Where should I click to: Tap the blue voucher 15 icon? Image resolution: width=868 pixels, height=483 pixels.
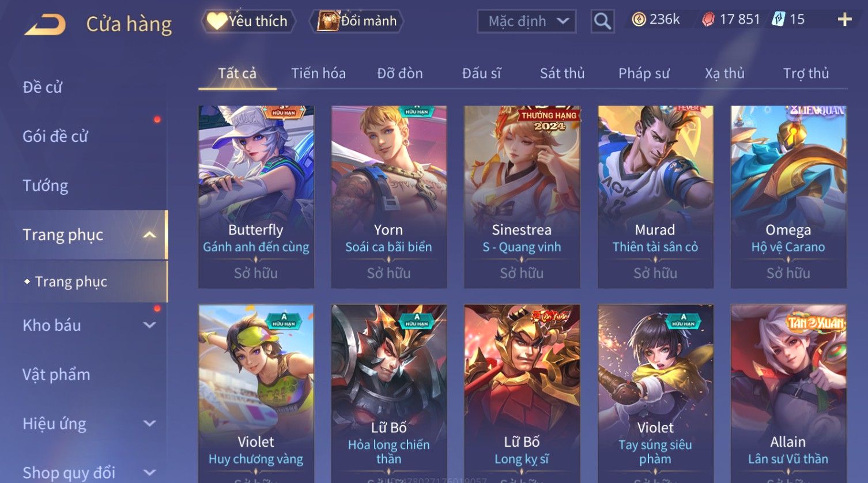(779, 20)
